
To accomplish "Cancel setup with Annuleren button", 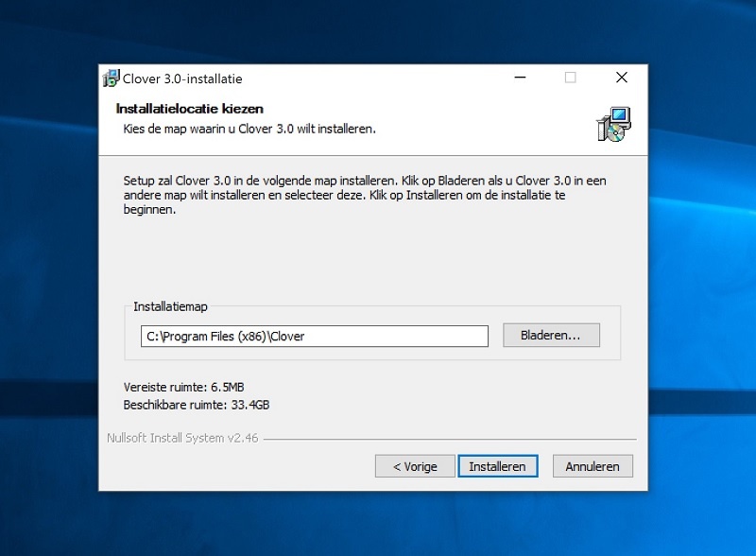I will pyautogui.click(x=593, y=466).
